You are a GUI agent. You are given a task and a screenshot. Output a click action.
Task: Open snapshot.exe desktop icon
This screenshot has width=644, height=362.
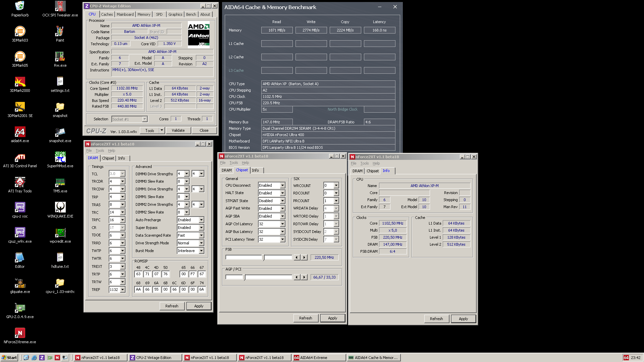[x=60, y=135]
